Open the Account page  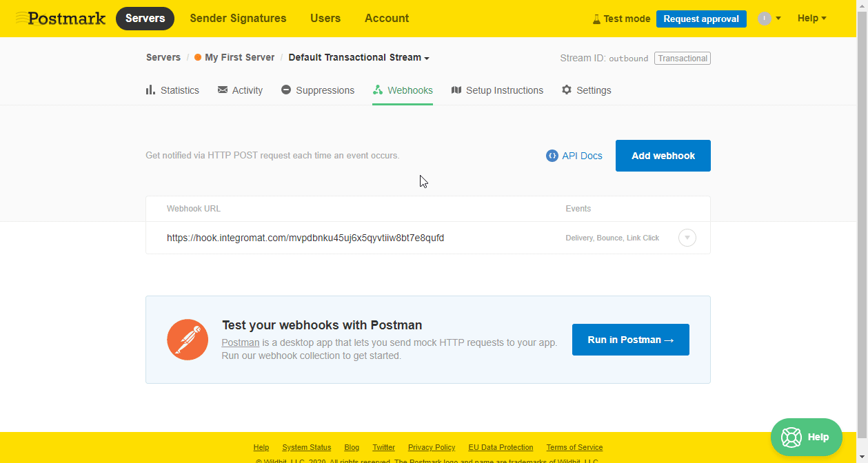387,19
